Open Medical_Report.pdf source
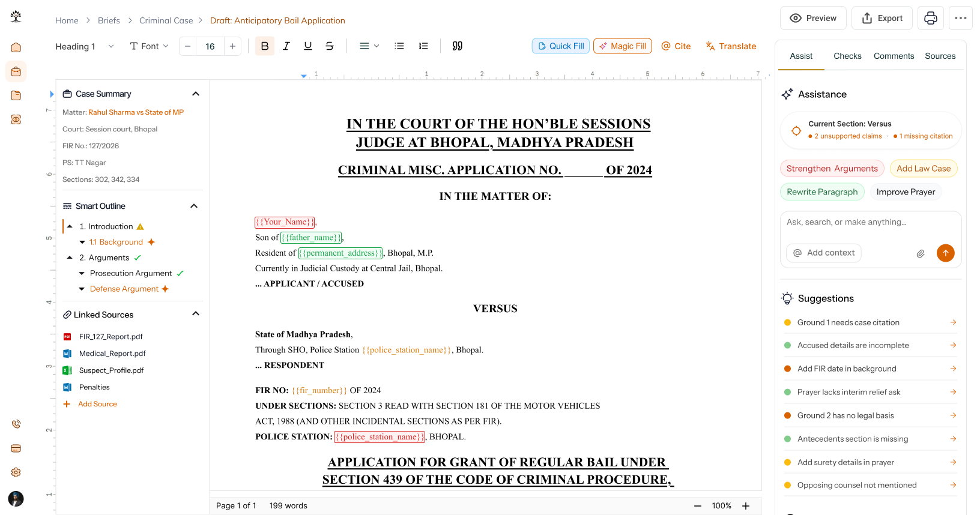This screenshot has width=980, height=515. click(112, 354)
